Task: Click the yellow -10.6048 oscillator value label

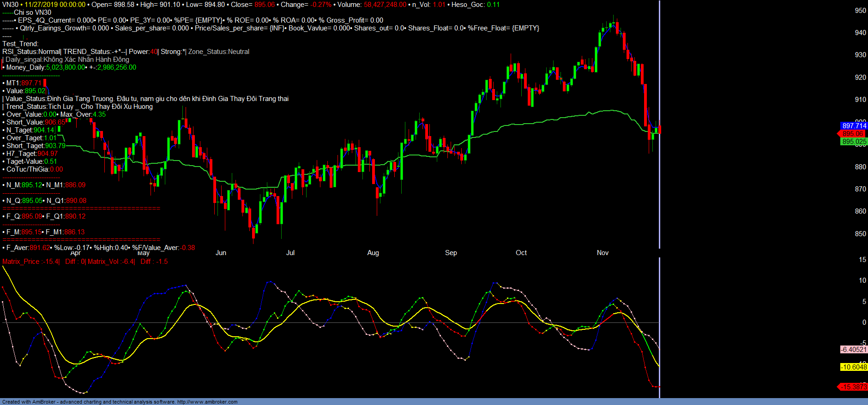Action: (x=854, y=367)
